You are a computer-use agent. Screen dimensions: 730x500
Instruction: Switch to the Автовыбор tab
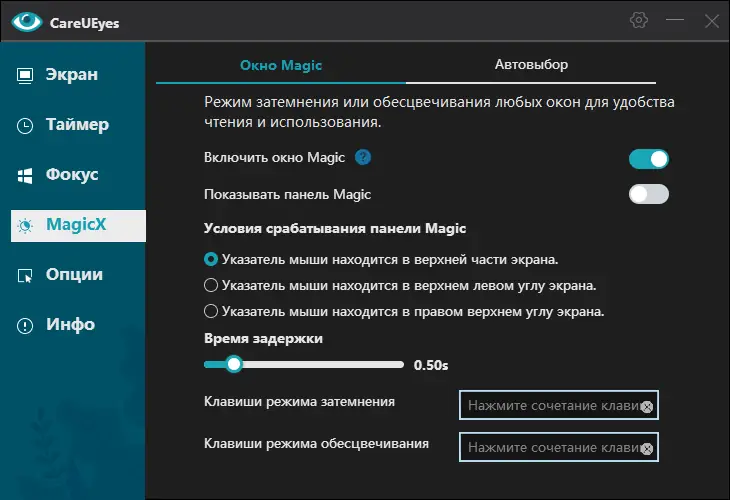tap(531, 65)
